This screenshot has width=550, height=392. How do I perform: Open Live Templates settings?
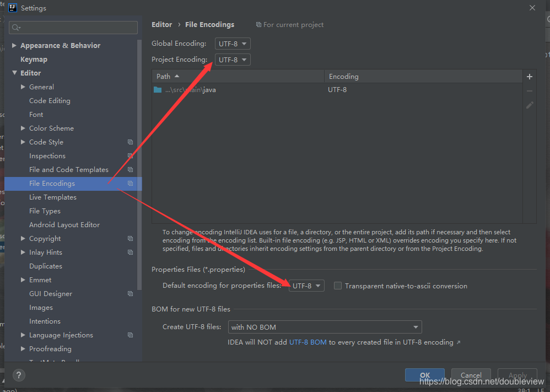(53, 197)
